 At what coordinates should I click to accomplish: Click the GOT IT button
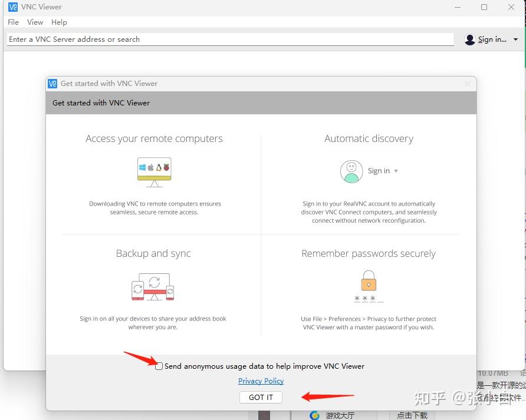[261, 397]
